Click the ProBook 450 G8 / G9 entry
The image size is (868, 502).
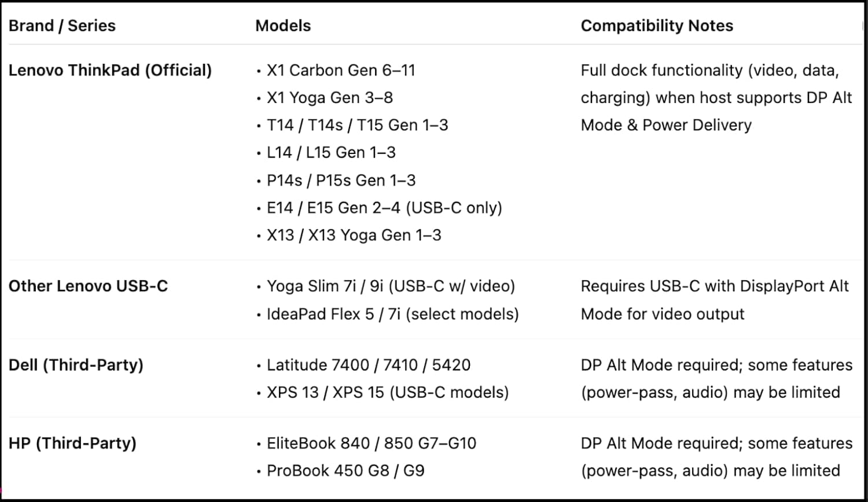tap(345, 471)
